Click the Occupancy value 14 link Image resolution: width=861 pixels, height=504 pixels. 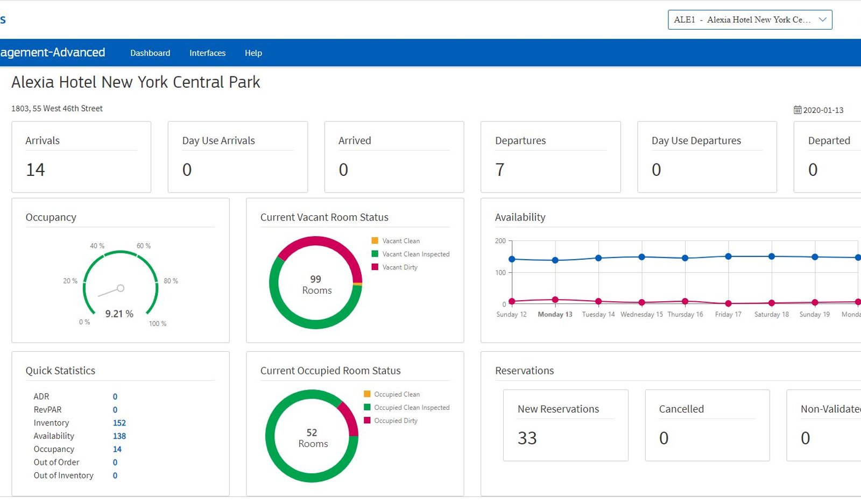click(117, 449)
